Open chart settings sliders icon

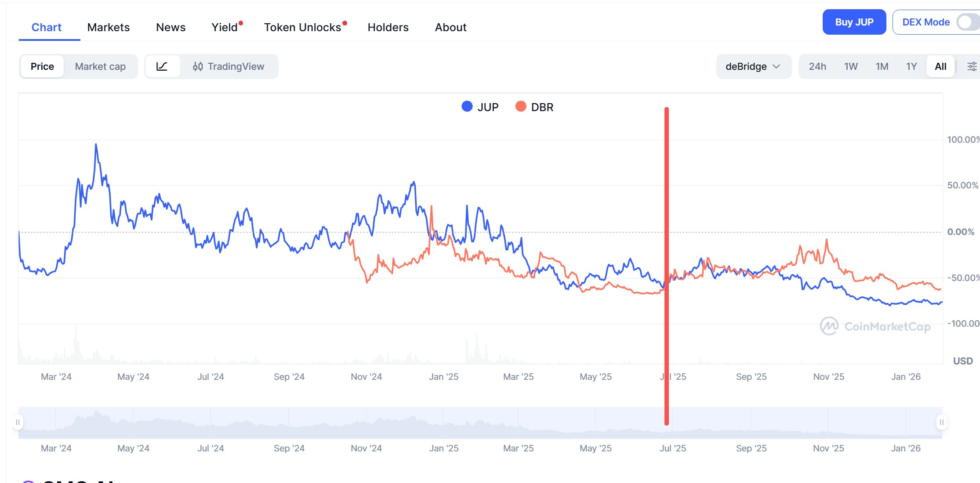(x=972, y=66)
